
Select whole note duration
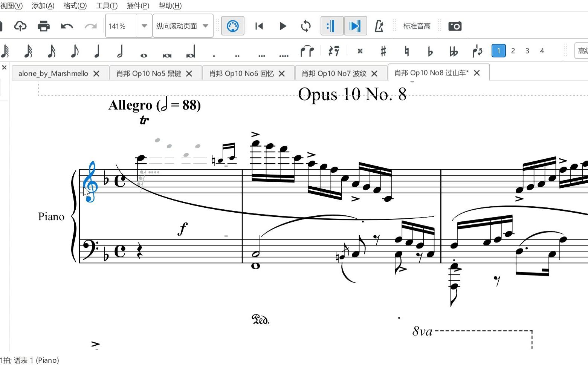144,55
